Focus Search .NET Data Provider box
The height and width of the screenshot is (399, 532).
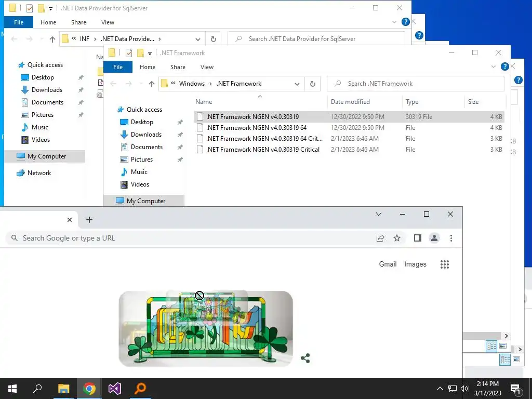pyautogui.click(x=316, y=39)
